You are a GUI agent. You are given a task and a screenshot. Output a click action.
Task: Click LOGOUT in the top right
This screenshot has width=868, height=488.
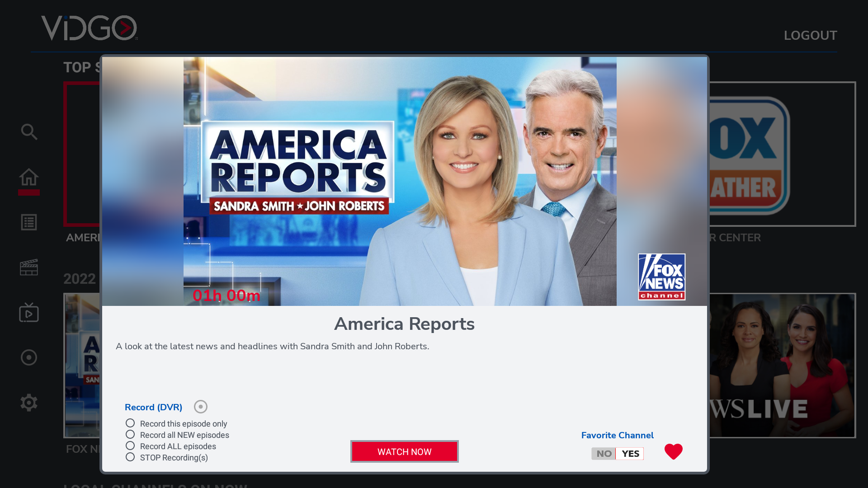click(x=810, y=36)
